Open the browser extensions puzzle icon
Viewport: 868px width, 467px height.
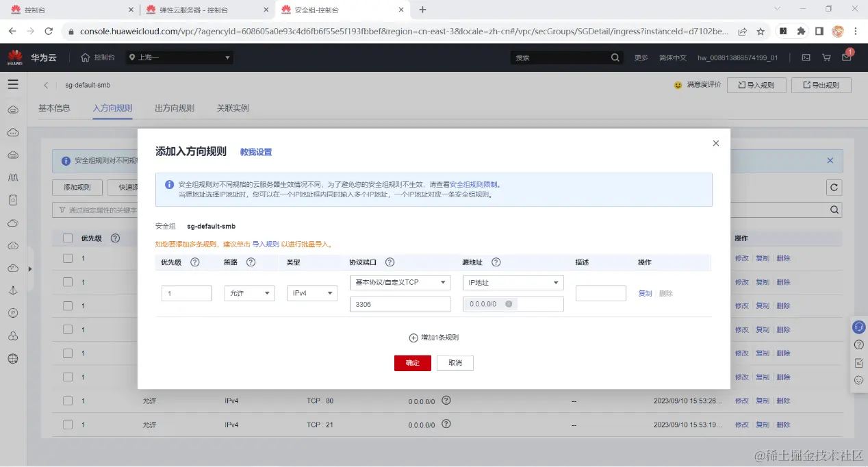801,31
